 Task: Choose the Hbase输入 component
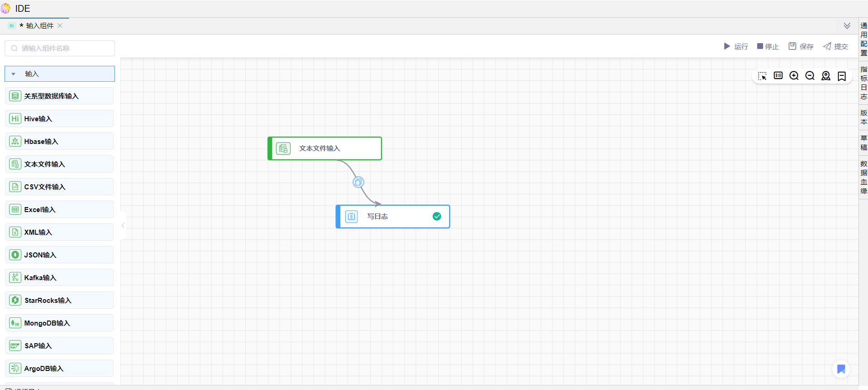(x=60, y=141)
